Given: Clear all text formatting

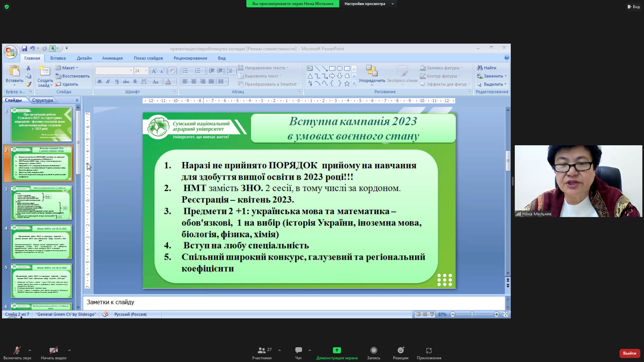Looking at the screenshot, I should pos(172,71).
